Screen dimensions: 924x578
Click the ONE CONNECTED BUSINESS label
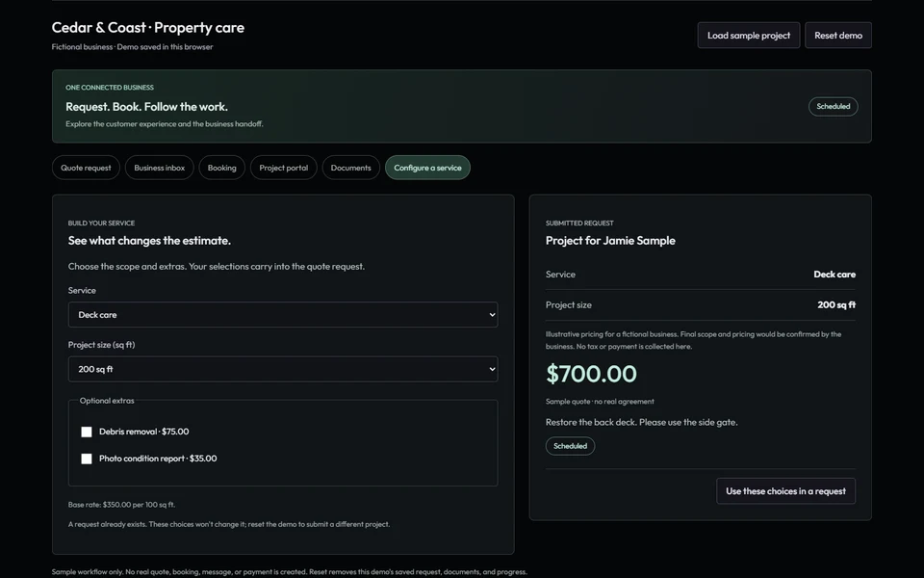pyautogui.click(x=110, y=88)
